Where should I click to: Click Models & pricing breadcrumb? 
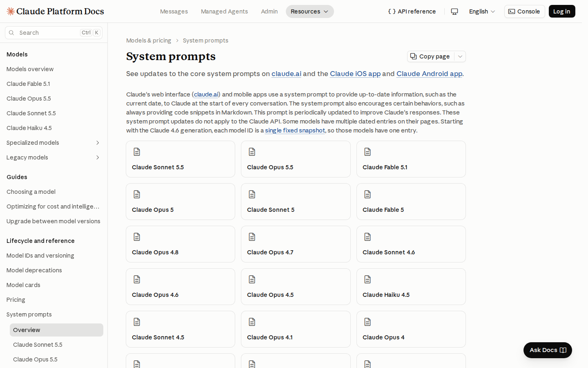point(149,40)
